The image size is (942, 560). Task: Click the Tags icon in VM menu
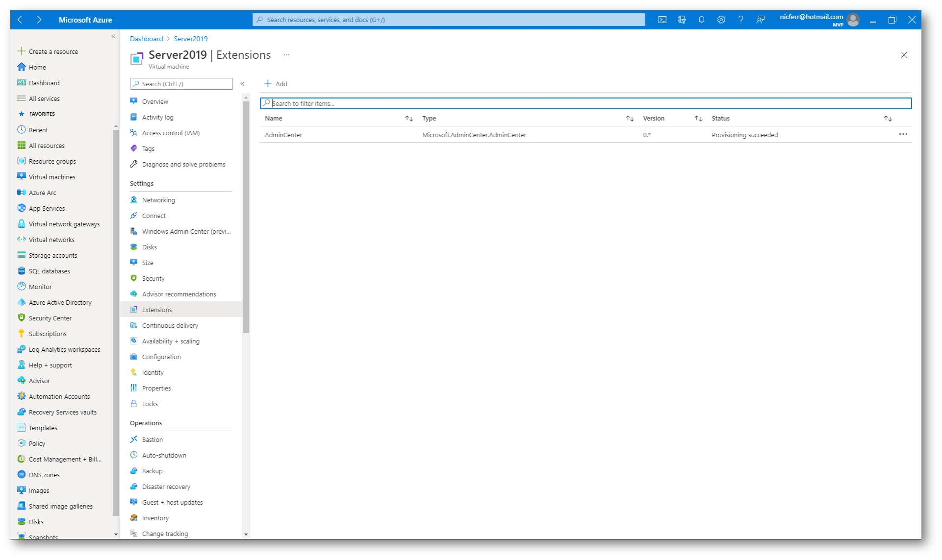133,148
